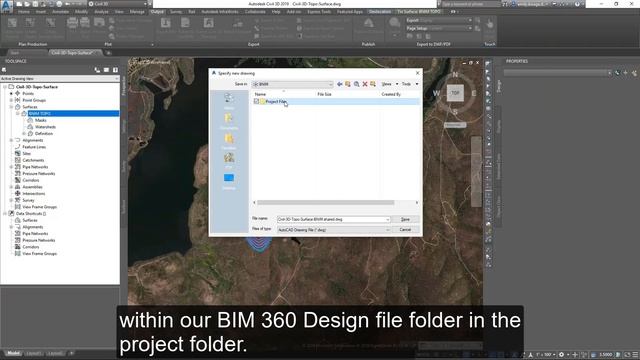The height and width of the screenshot is (360, 640).
Task: Click Create New Folder icon in dialog
Action: 373,84
